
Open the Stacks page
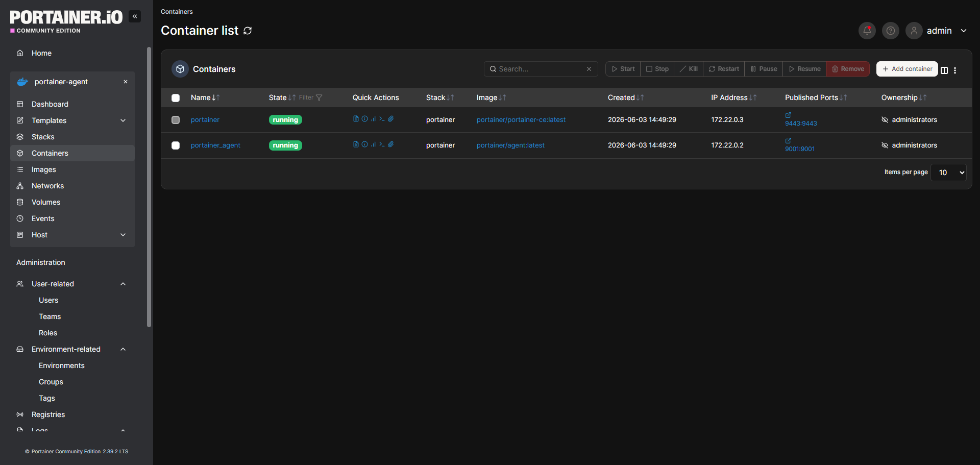72,137
